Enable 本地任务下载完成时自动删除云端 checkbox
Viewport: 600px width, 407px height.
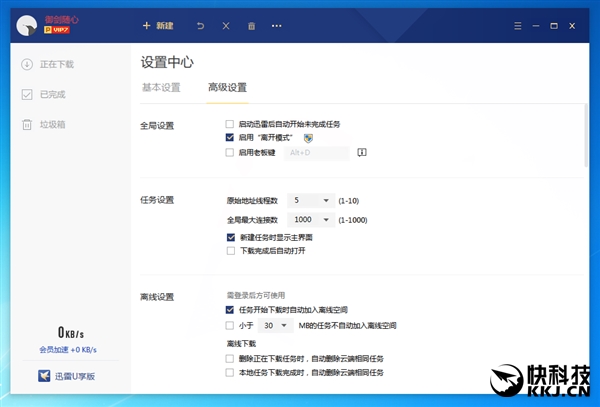point(230,372)
